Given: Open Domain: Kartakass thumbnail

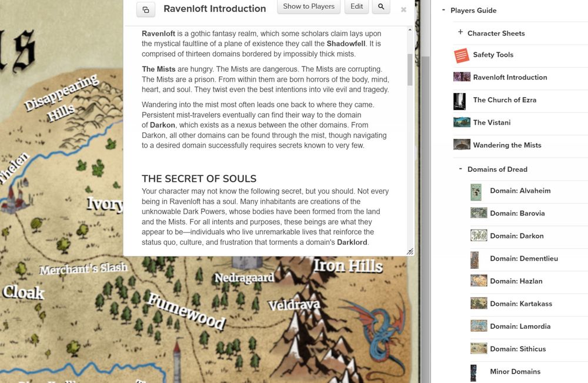Looking at the screenshot, I should coord(479,303).
